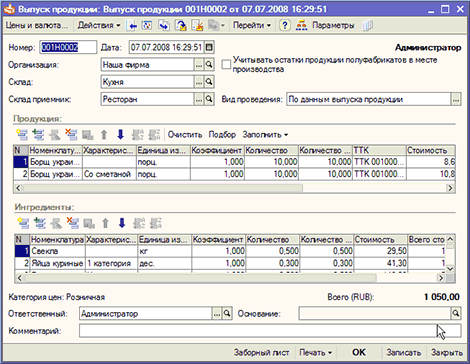The height and width of the screenshot is (364, 470).
Task: Copy row icon in Продукция toolbar
Action: click(38, 135)
